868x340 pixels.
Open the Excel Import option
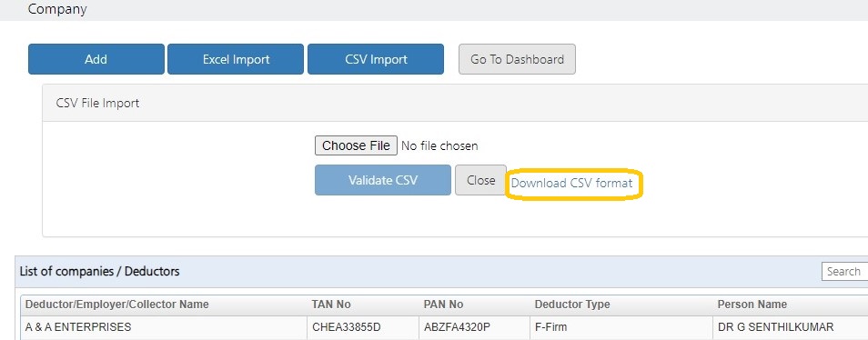[x=236, y=59]
